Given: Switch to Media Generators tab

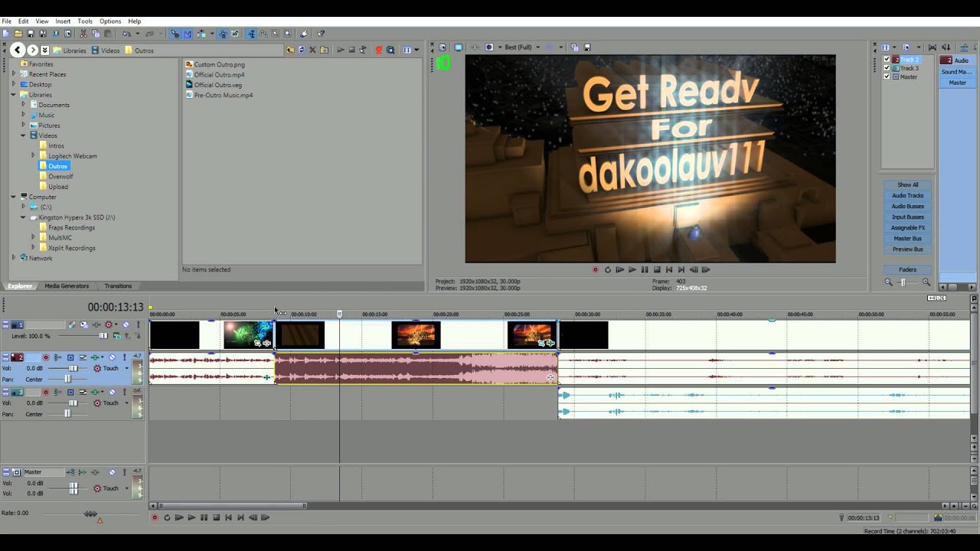Looking at the screenshot, I should 67,285.
